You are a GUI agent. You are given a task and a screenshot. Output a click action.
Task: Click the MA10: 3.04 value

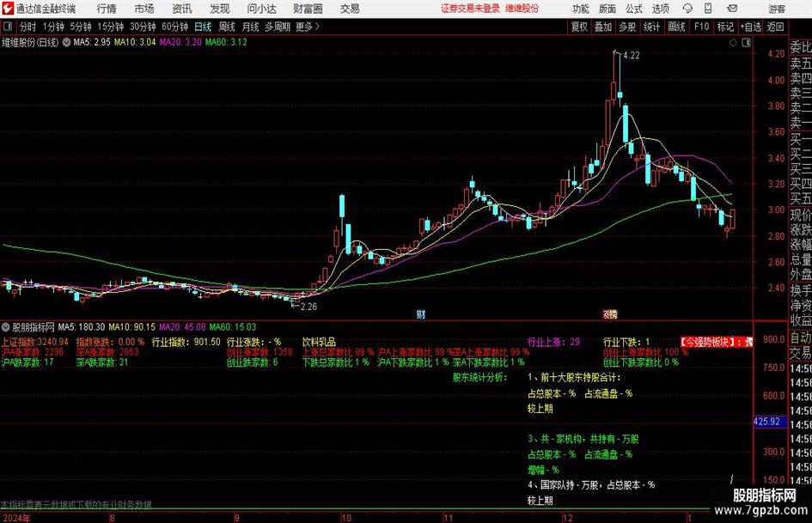pyautogui.click(x=135, y=42)
